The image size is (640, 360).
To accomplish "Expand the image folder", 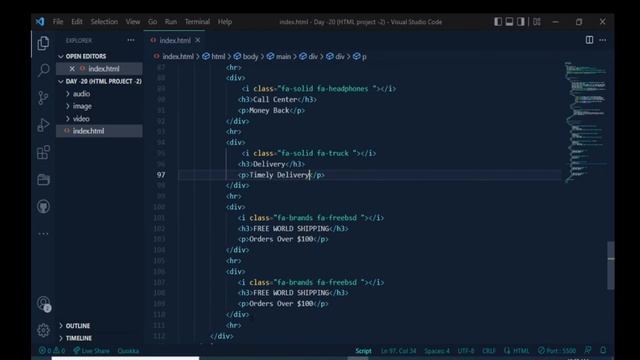I will click(82, 106).
